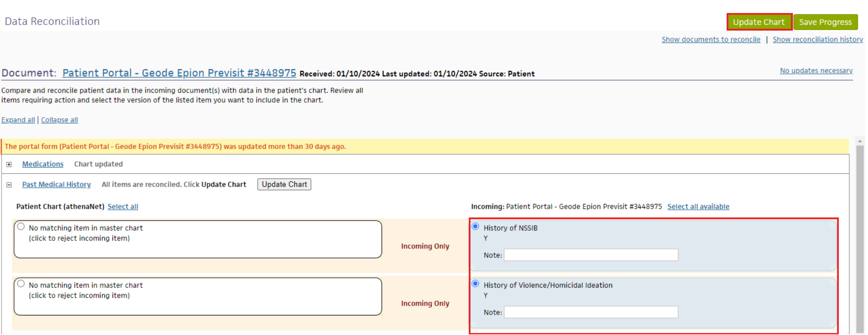Click the scrollbar up arrow
The width and height of the screenshot is (868, 335).
point(860,141)
